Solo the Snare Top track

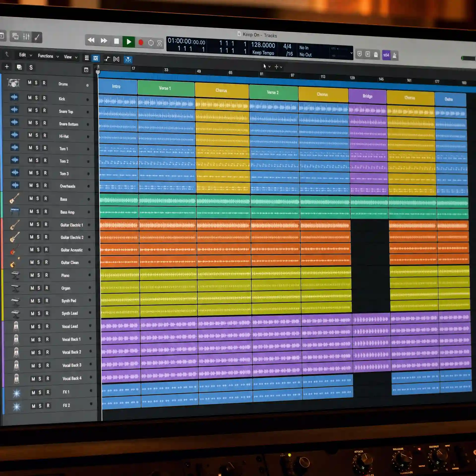36,110
